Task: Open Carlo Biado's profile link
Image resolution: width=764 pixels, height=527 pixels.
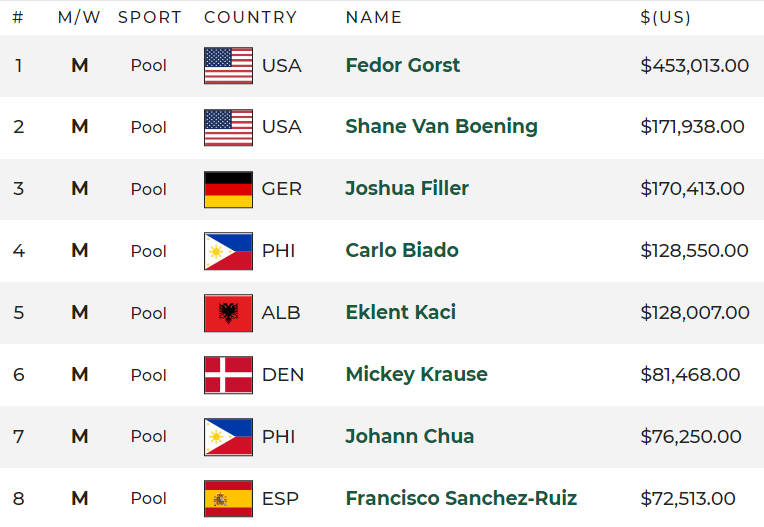Action: pos(402,250)
